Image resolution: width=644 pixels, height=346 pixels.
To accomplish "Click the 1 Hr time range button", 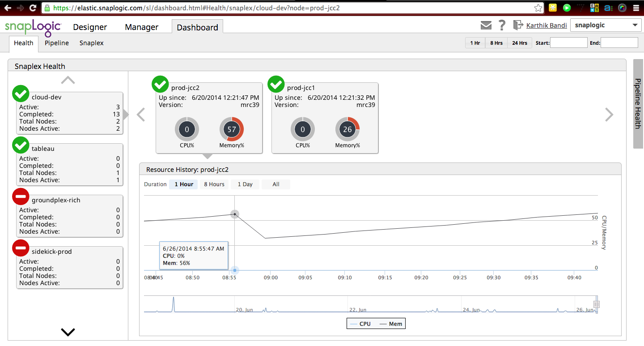I will [475, 43].
